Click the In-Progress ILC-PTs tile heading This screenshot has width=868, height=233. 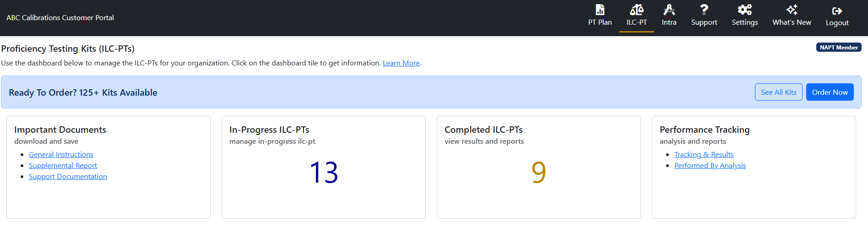pos(269,130)
